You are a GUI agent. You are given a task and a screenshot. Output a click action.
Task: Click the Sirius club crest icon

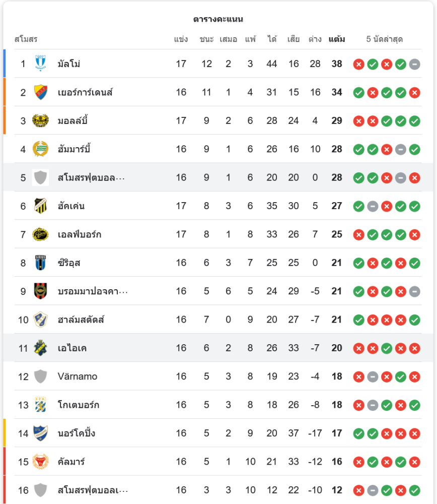[x=40, y=263]
